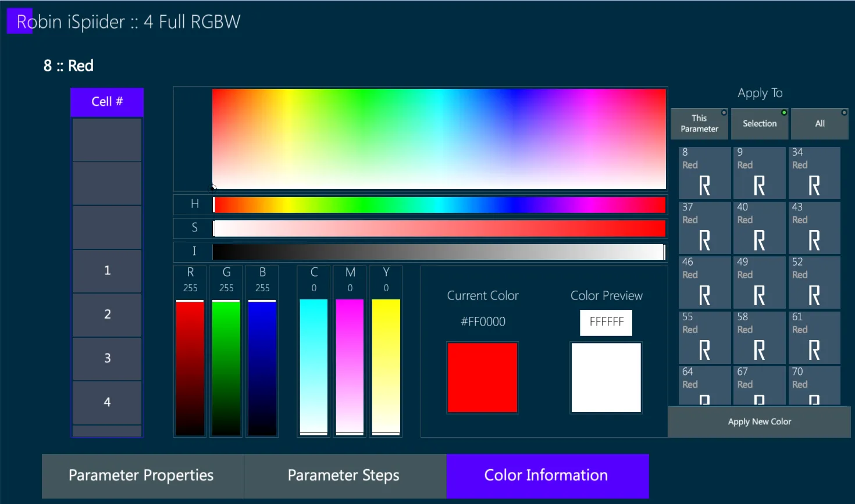Adjust the Yellow vertical slider
855x504 pixels.
point(386,367)
